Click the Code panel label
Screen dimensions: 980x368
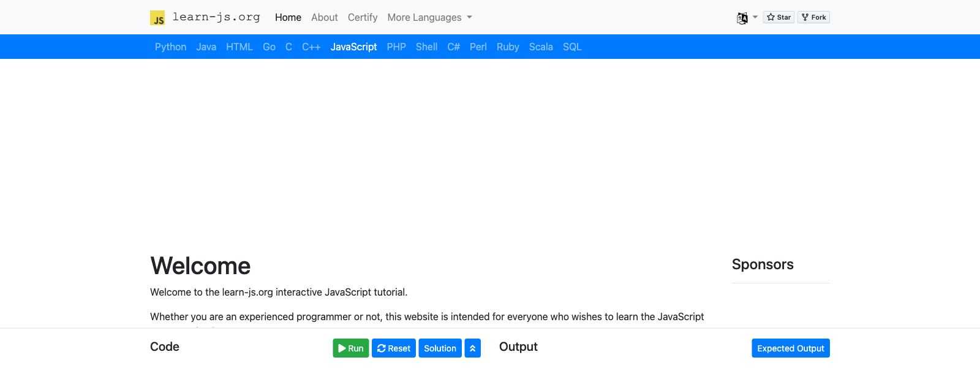165,347
